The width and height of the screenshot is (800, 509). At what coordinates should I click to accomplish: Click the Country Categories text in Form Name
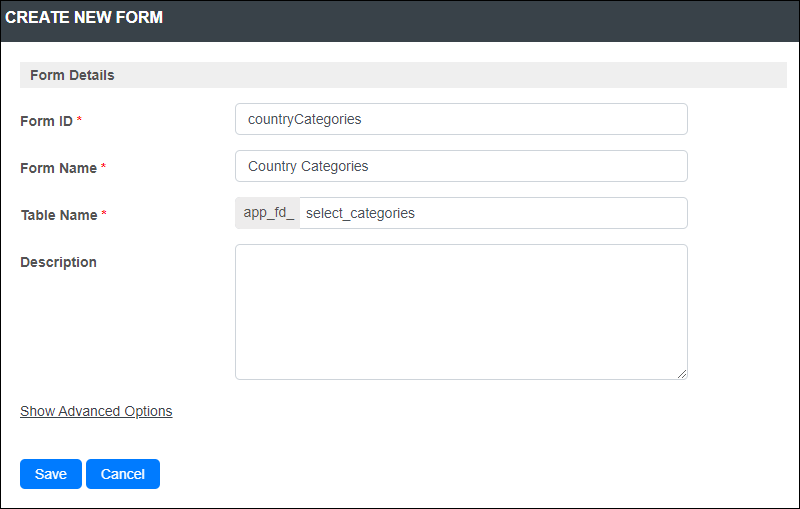point(308,166)
